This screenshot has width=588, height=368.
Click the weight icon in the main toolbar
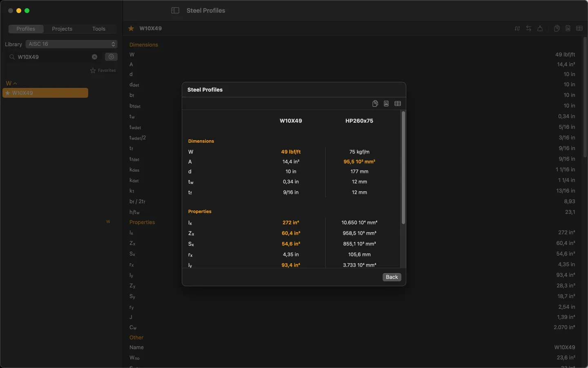click(540, 28)
